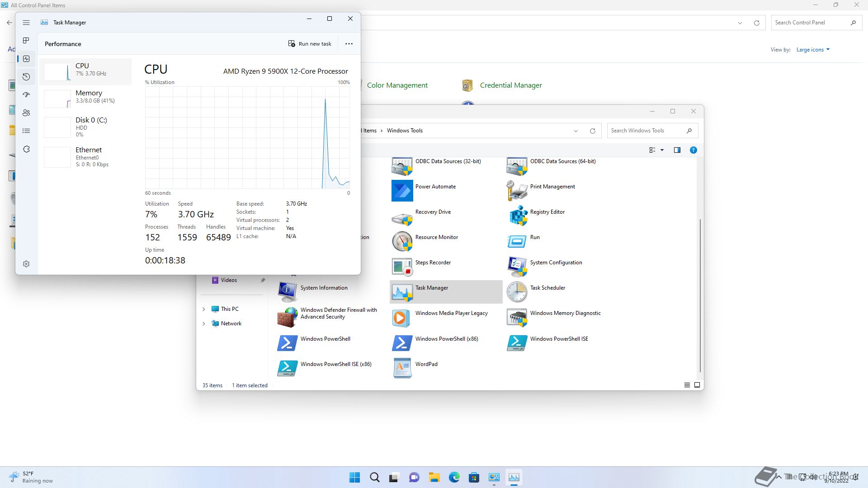This screenshot has height=488, width=868.
Task: Open Color Management in Control Panel
Action: point(397,85)
